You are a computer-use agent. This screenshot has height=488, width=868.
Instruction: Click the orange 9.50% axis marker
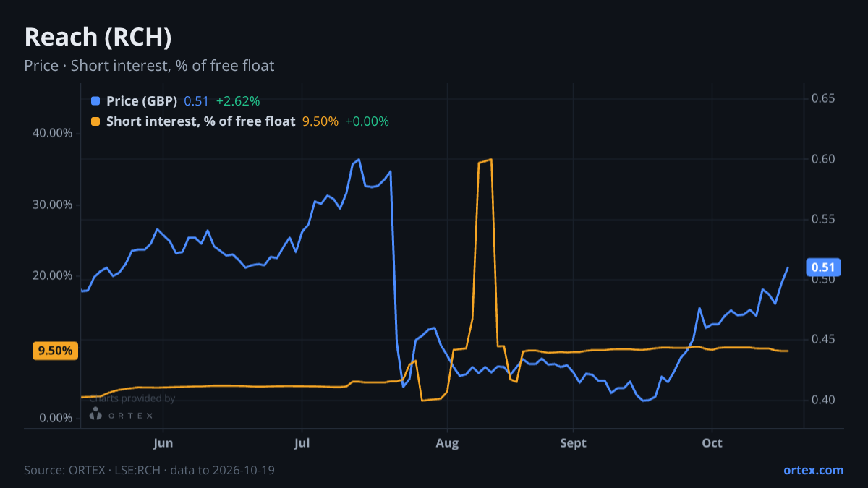[56, 351]
